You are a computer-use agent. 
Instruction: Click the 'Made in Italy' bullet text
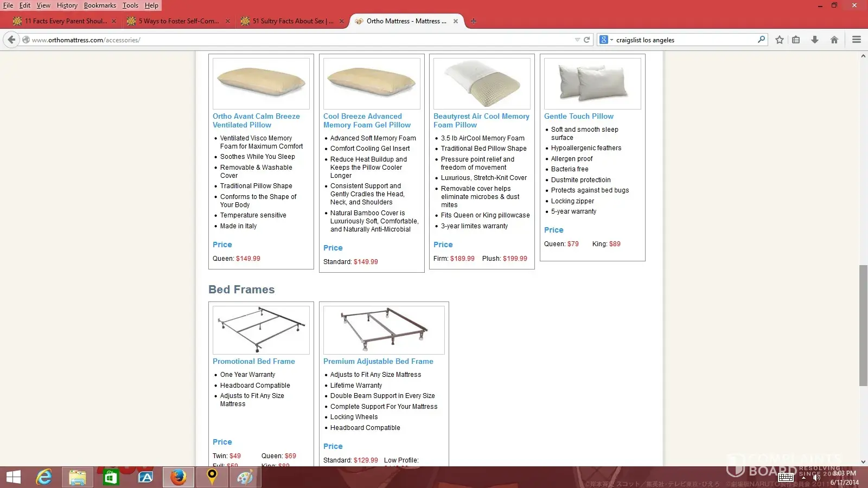pos(238,226)
